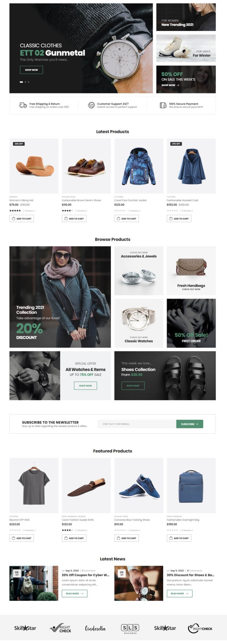Click the secure payment lock icon
227x644 pixels.
tap(163, 105)
